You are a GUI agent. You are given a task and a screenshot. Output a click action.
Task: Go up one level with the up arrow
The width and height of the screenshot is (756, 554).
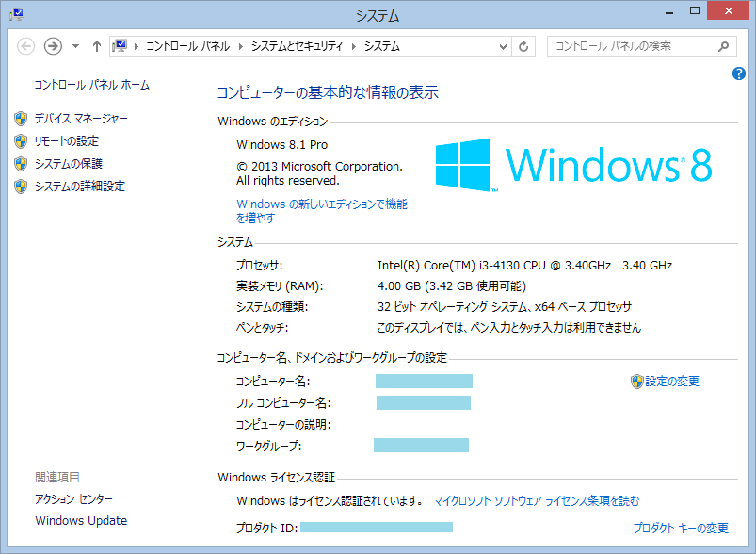tap(97, 46)
